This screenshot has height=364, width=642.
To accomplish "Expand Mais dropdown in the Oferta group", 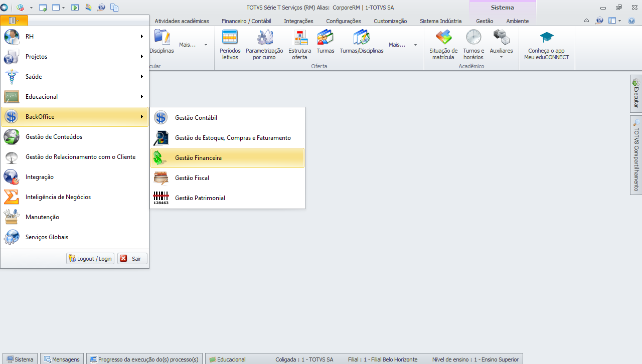I will 403,45.
